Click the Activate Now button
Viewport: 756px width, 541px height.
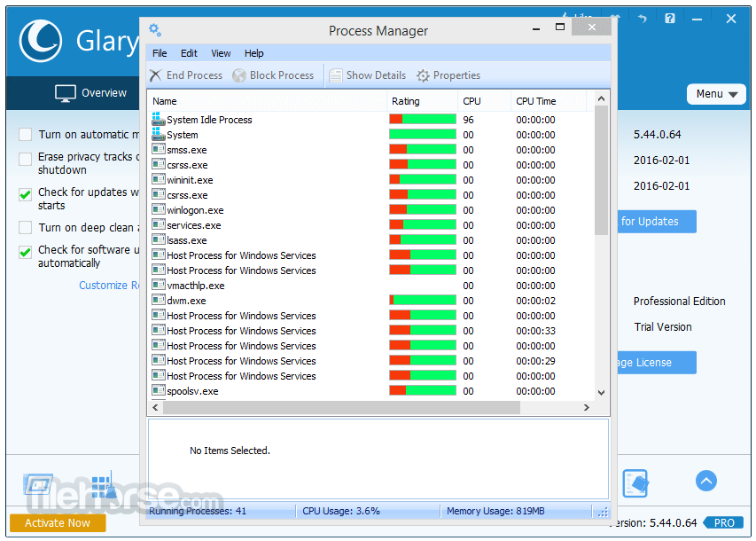[x=58, y=522]
